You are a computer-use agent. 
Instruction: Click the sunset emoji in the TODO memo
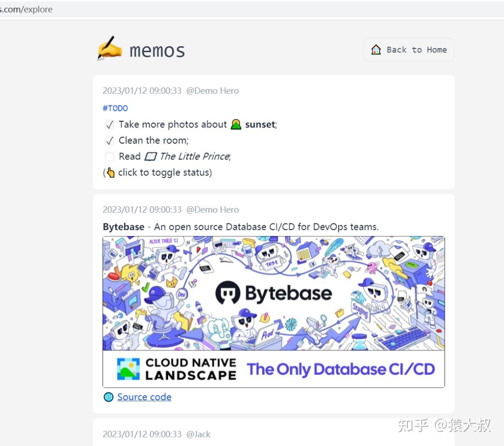click(x=236, y=124)
